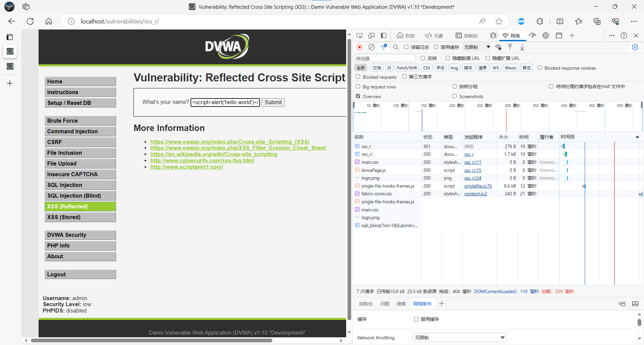Image resolution: width=644 pixels, height=345 pixels.
Task: Click the export HAR download arrow
Action: pyautogui.click(x=522, y=47)
